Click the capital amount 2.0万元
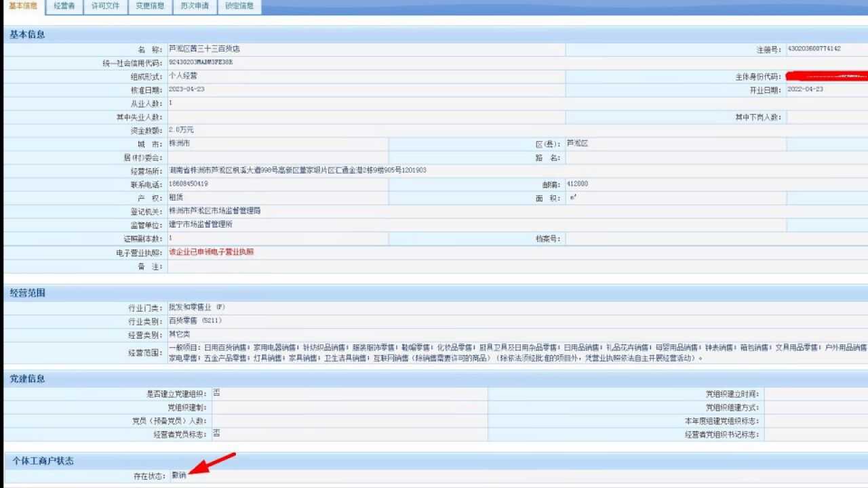This screenshot has width=868, height=488. [181, 129]
